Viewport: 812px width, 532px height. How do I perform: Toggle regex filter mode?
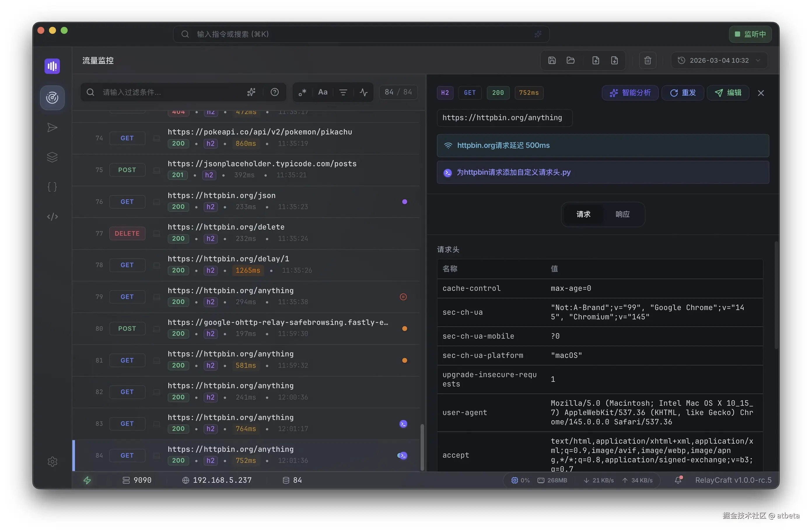pyautogui.click(x=302, y=92)
